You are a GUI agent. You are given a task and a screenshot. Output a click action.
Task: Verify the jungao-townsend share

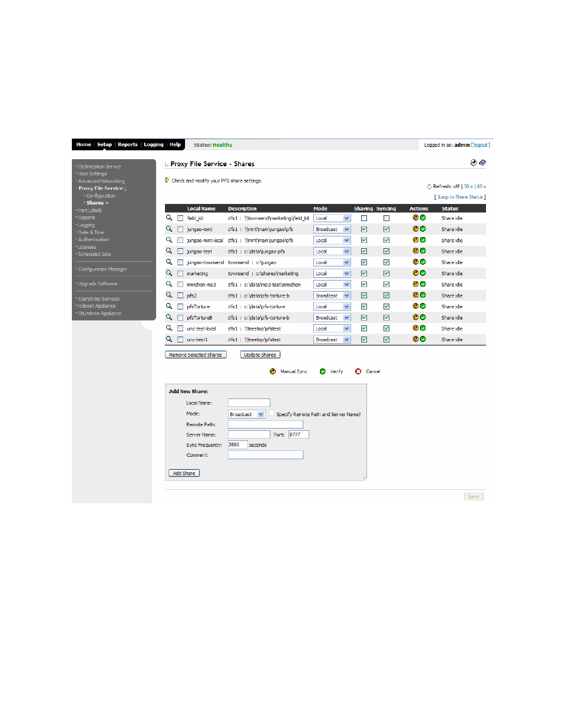[x=423, y=262]
